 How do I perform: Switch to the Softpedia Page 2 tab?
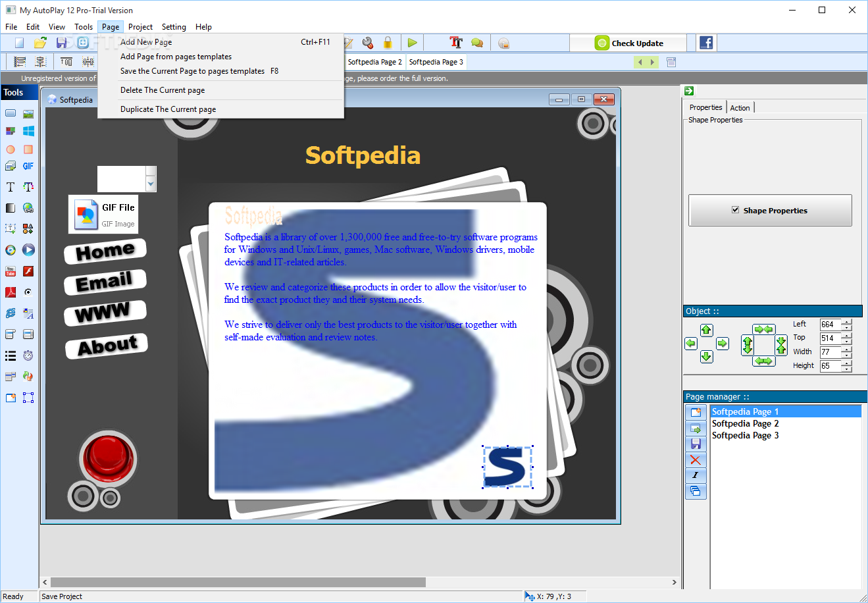pyautogui.click(x=374, y=62)
